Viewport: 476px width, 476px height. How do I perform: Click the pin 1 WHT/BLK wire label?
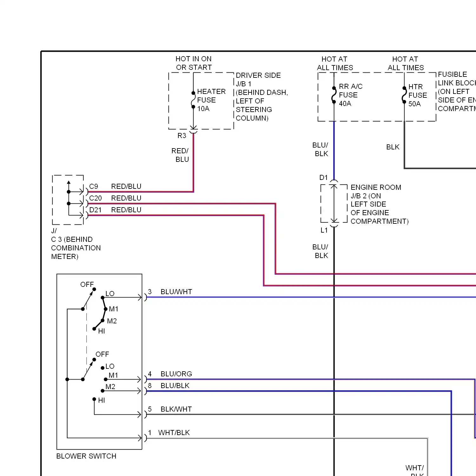169,433
